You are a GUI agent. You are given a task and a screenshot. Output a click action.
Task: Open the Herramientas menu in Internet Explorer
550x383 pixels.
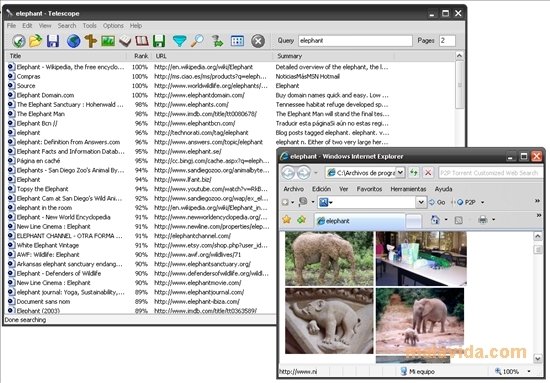click(408, 189)
